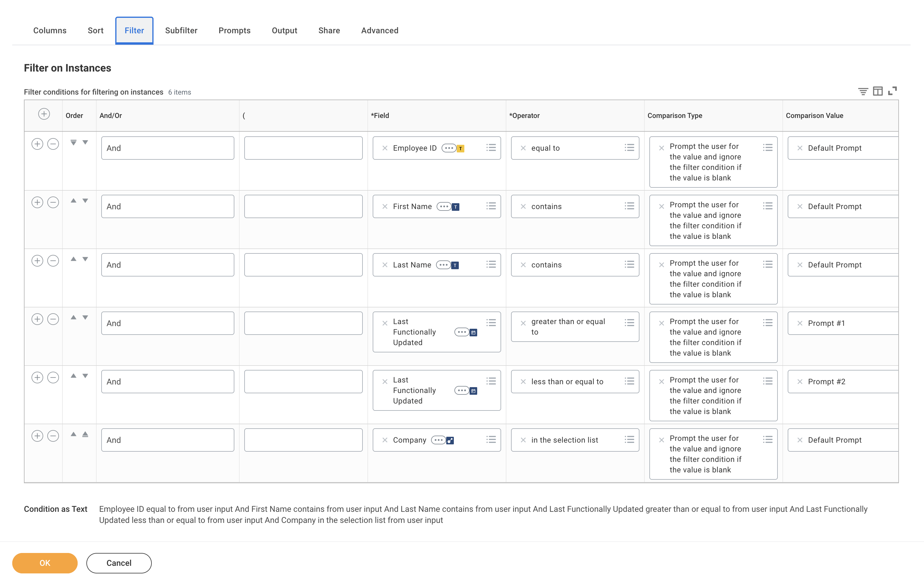Add a row after the First Name condition
Viewport: 924px width, 581px height.
point(37,202)
